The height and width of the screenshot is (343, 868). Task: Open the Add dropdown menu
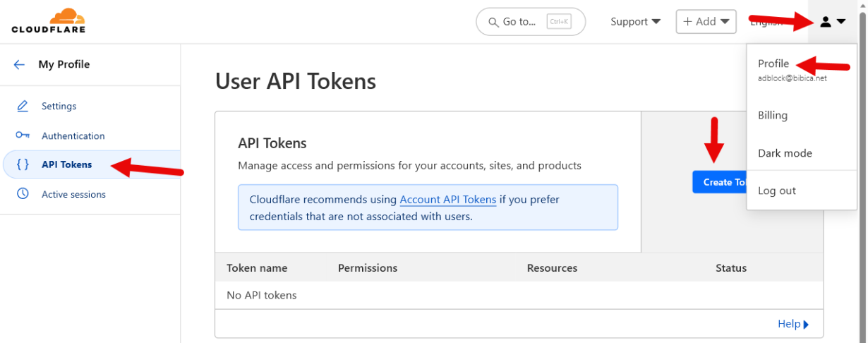tap(706, 22)
